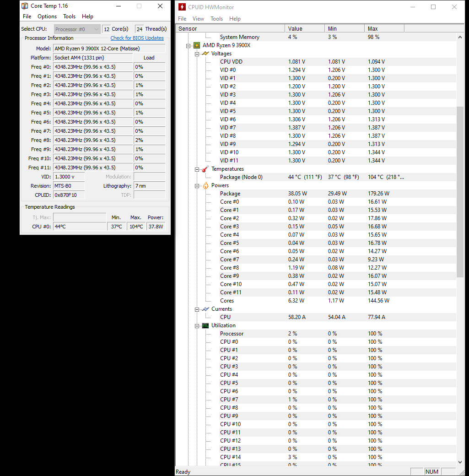Open HWMonitor Tools menu
Viewport: 469px width, 476px height.
[x=217, y=18]
